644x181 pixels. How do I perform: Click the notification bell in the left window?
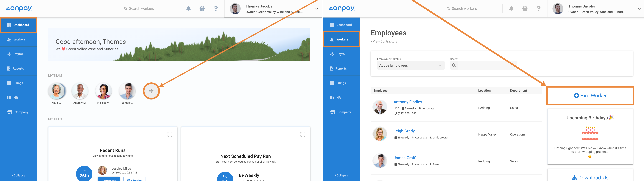point(188,9)
